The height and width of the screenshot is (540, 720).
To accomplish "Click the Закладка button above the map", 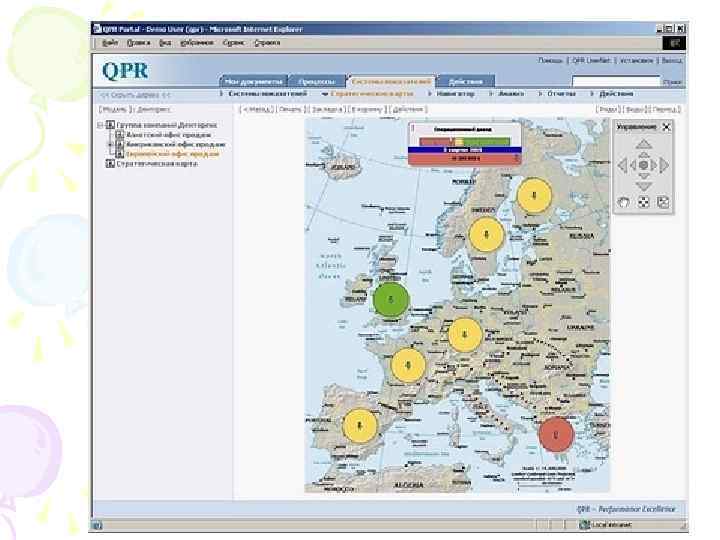I will pos(326,109).
